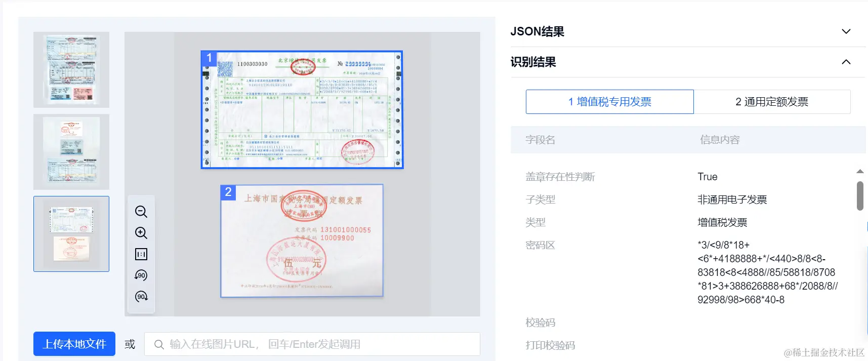Click the value True
The image size is (868, 361).
tap(708, 177)
